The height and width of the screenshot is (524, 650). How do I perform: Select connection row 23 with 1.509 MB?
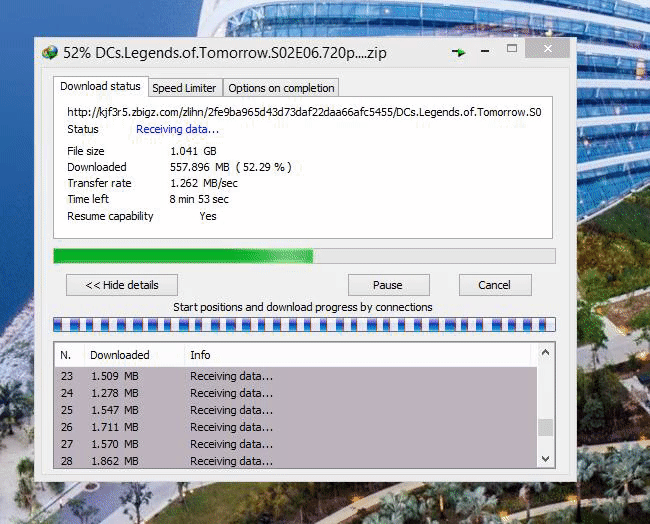click(296, 376)
